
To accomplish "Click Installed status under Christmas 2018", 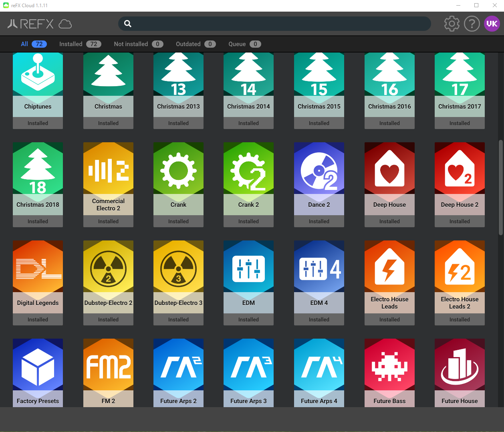I will click(x=38, y=221).
